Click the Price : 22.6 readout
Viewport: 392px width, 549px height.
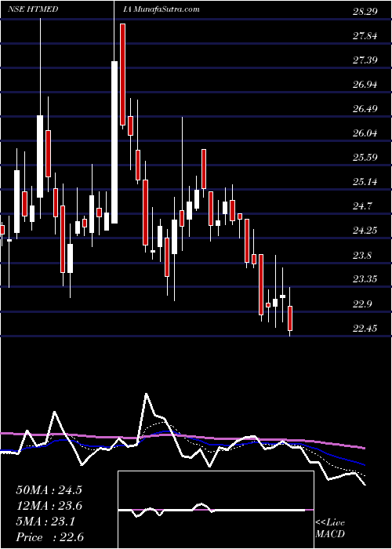[49, 537]
